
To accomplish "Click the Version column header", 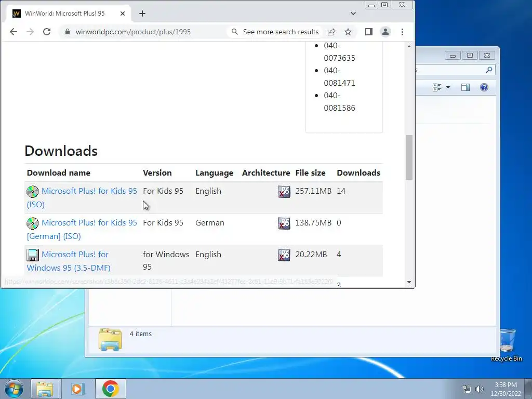I will [x=157, y=172].
